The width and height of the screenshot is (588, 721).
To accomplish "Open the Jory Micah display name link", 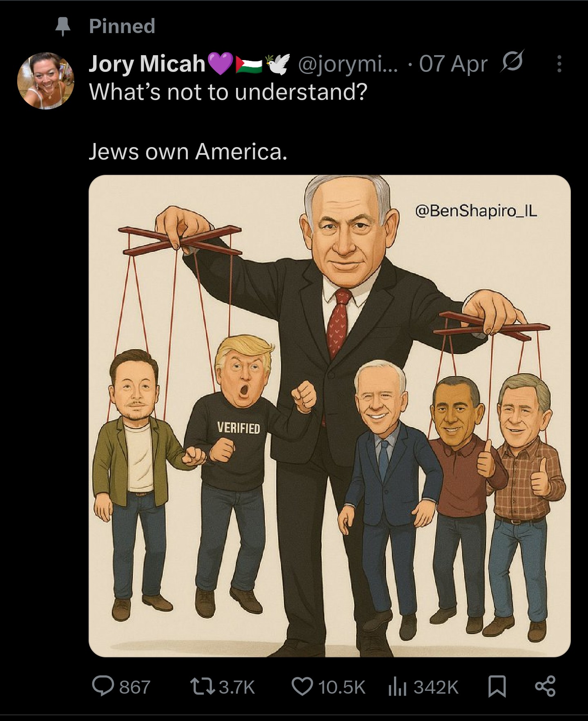I will 147,64.
